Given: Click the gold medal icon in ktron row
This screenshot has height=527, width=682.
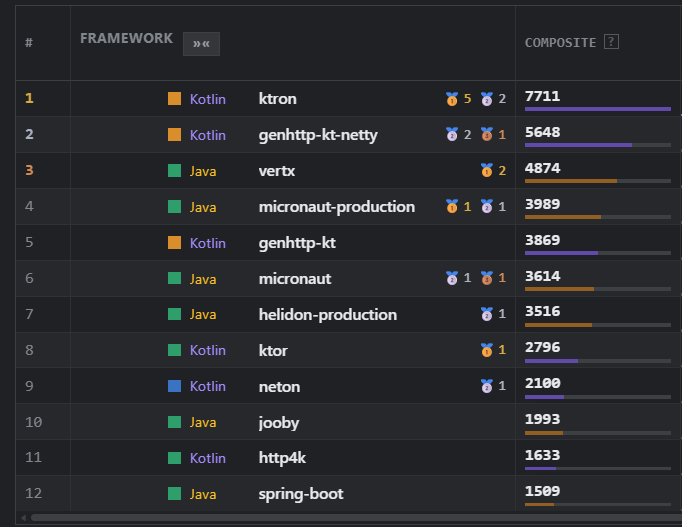Looking at the screenshot, I should click(x=452, y=99).
